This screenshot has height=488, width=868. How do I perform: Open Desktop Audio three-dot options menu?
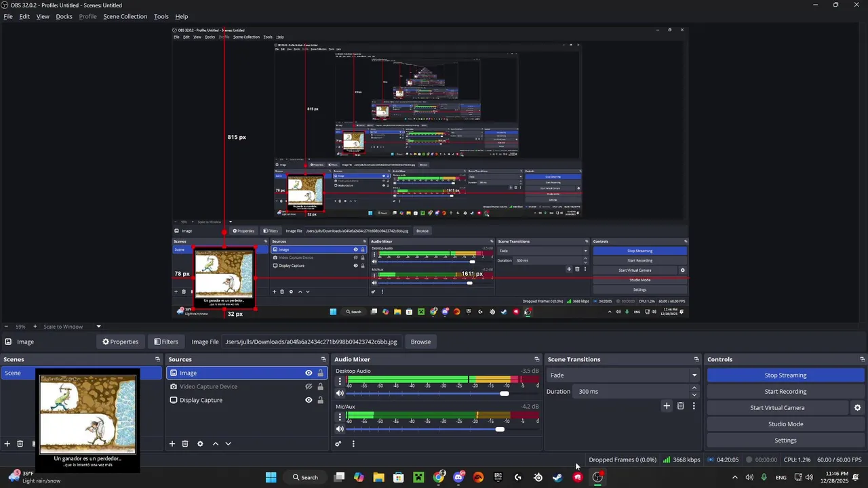pyautogui.click(x=340, y=381)
